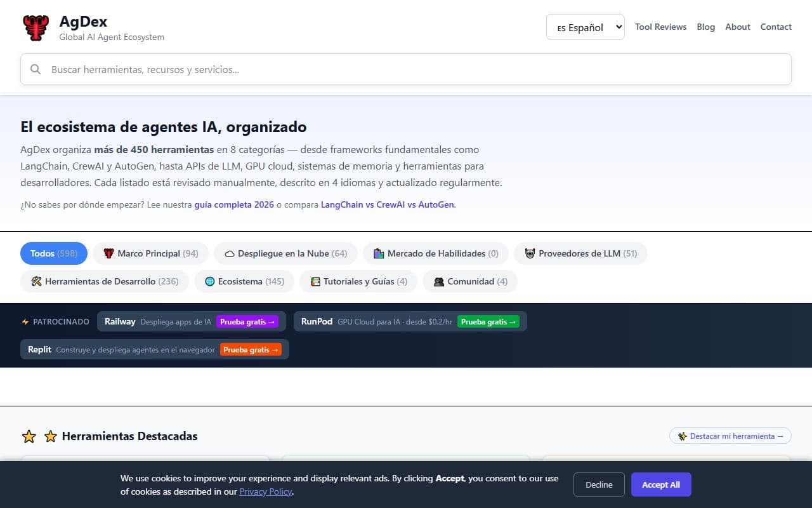Click Destacar mi herramienta button
This screenshot has height=508, width=812.
(x=730, y=436)
